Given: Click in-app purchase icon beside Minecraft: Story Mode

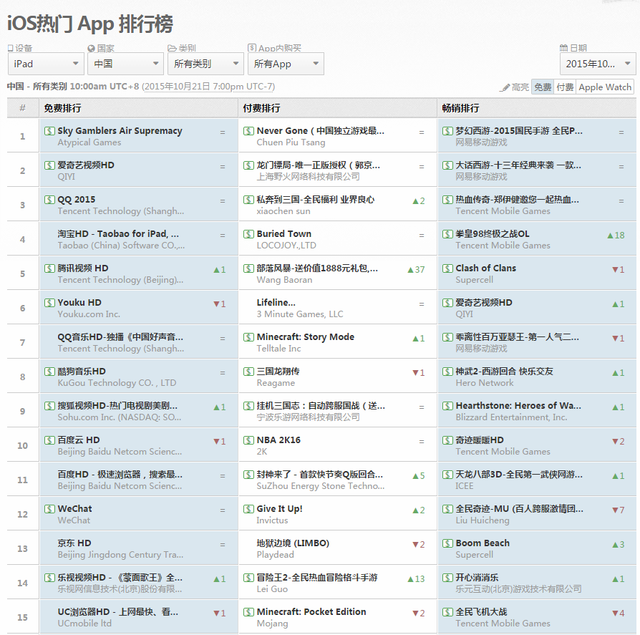Looking at the screenshot, I should pyautogui.click(x=248, y=337).
